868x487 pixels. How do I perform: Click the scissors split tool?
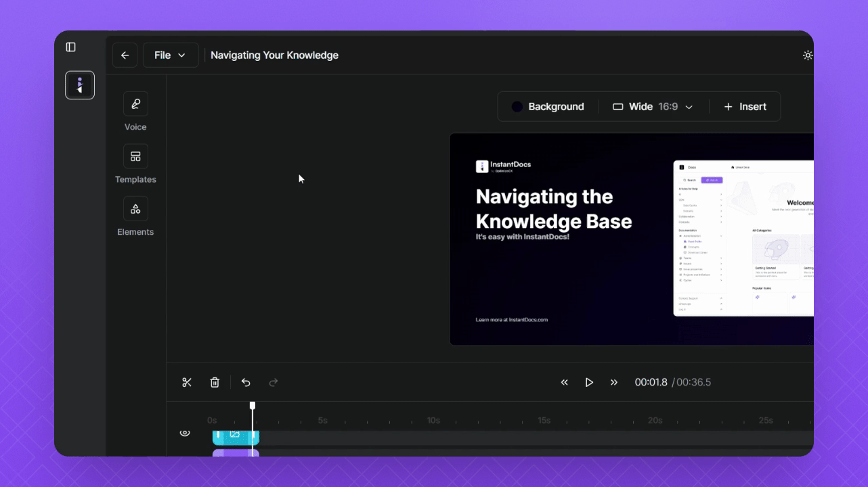[x=187, y=383]
